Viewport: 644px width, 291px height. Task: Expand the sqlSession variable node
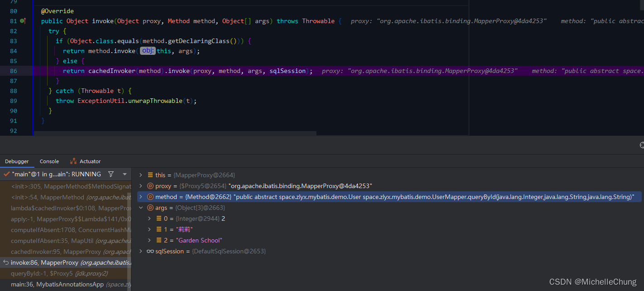[140, 251]
